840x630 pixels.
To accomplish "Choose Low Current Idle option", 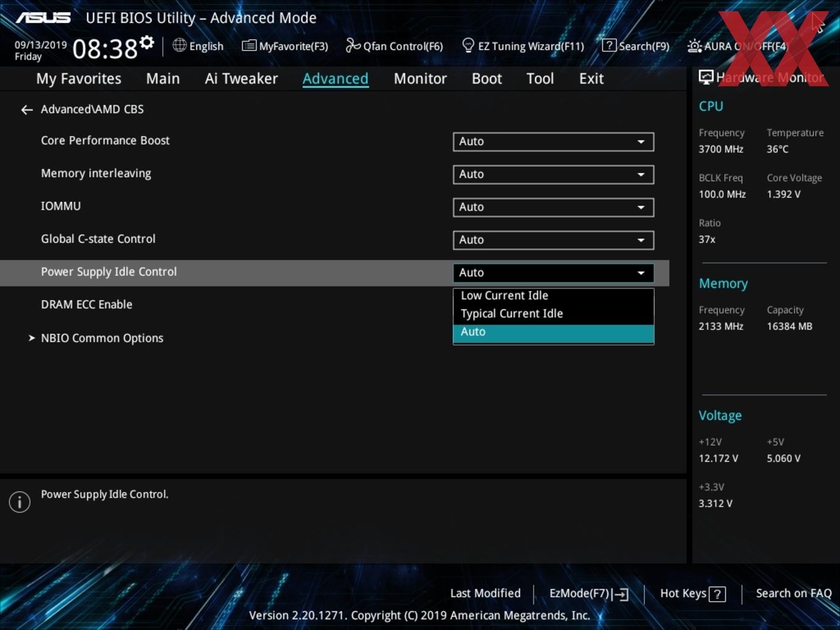I will (553, 296).
